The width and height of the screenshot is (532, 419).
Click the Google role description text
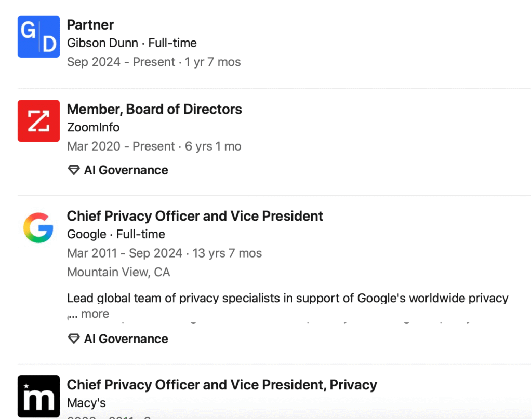pyautogui.click(x=287, y=299)
